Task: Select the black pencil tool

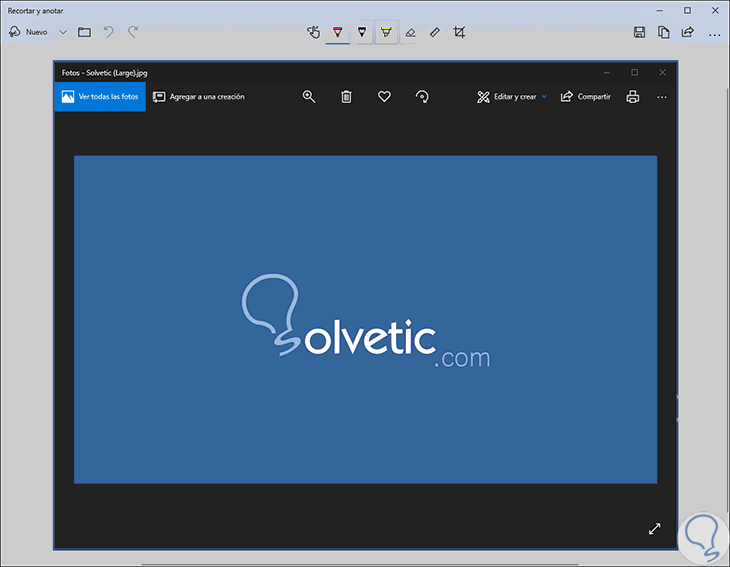Action: pyautogui.click(x=362, y=32)
